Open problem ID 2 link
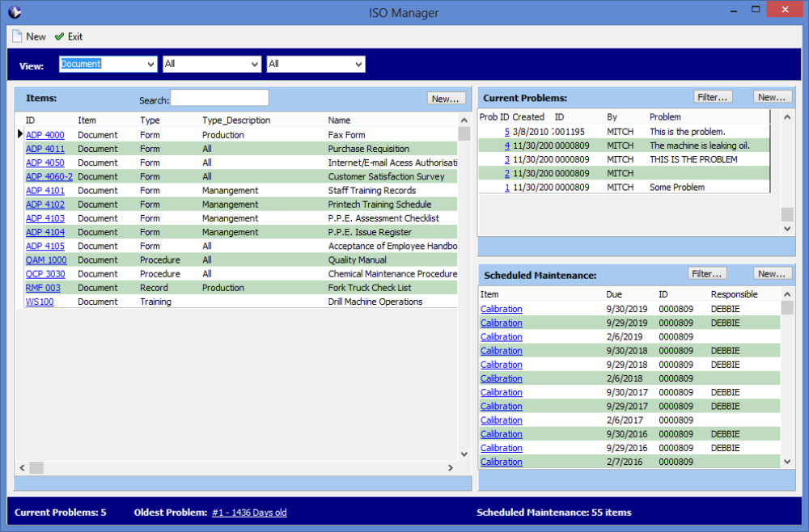Viewport: 809px width, 532px height. coord(506,173)
